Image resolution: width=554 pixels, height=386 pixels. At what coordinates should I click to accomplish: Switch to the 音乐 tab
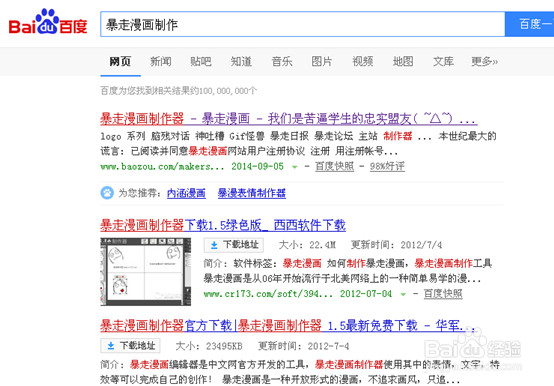282,61
